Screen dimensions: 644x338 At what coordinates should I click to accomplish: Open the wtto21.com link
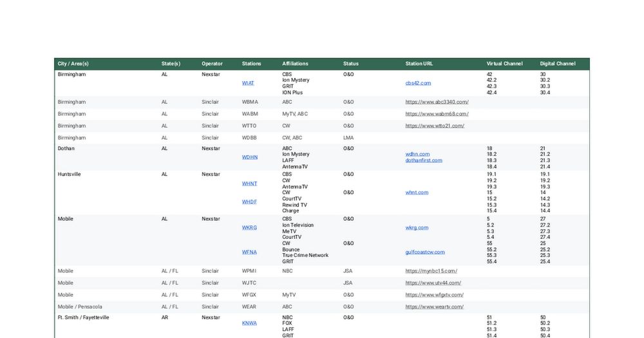(x=435, y=126)
